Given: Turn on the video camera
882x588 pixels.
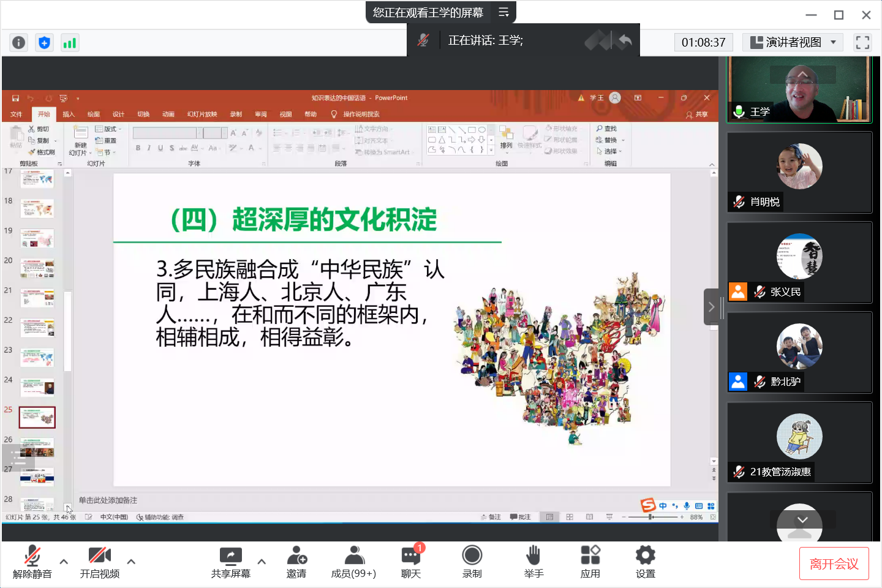Looking at the screenshot, I should (99, 561).
